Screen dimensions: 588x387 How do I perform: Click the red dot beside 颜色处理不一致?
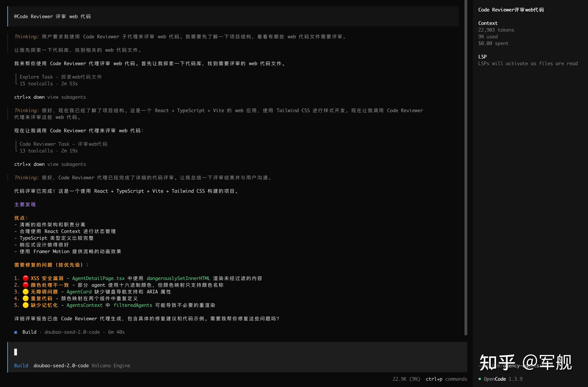coord(26,285)
